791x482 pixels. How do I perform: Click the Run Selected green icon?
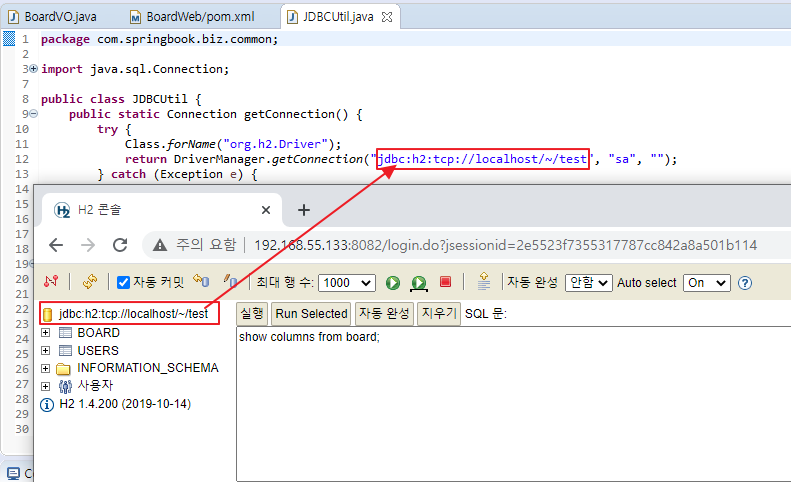point(419,283)
